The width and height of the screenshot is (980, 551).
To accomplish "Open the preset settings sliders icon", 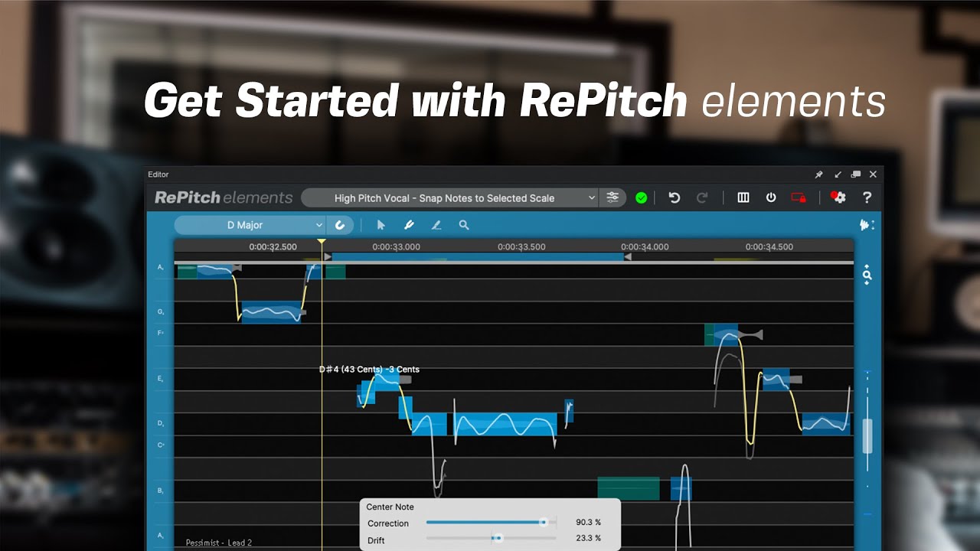I will 612,197.
